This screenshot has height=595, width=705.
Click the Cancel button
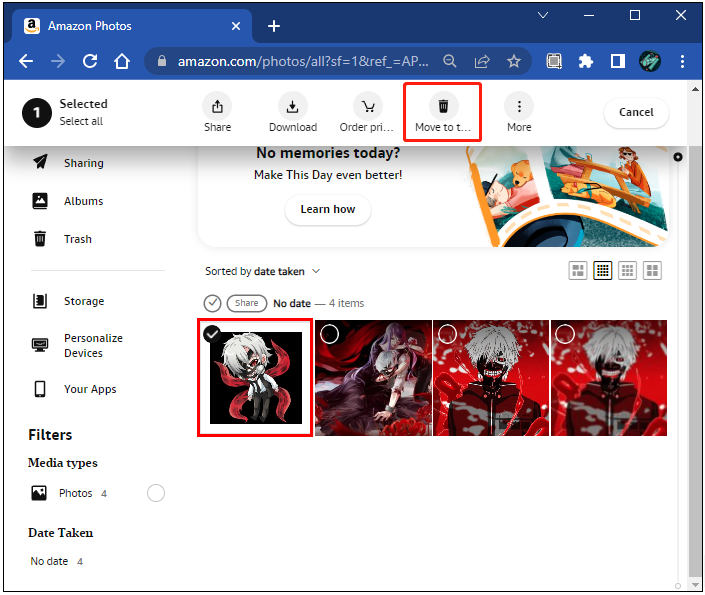pyautogui.click(x=636, y=112)
